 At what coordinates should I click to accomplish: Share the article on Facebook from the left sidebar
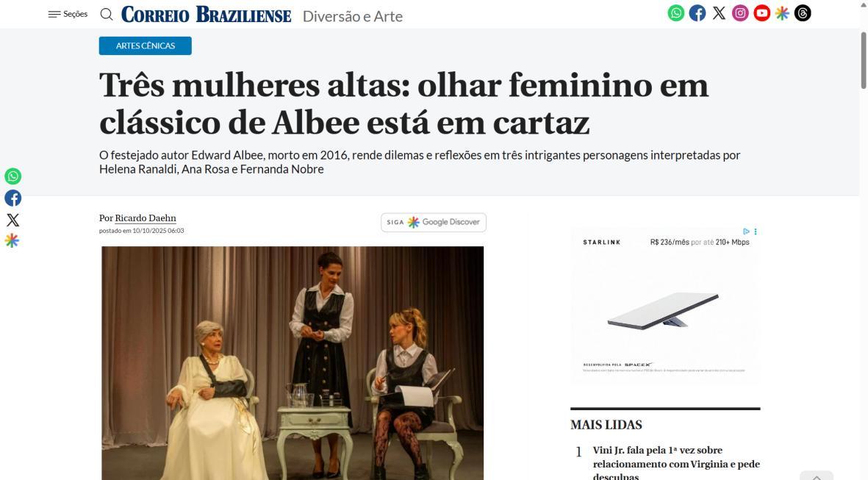pyautogui.click(x=12, y=198)
